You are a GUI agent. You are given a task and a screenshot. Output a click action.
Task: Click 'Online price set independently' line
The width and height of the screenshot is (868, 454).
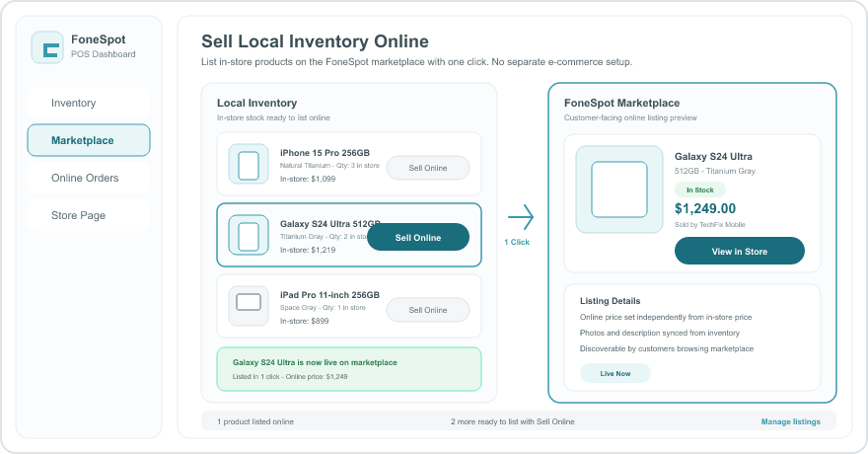click(666, 317)
